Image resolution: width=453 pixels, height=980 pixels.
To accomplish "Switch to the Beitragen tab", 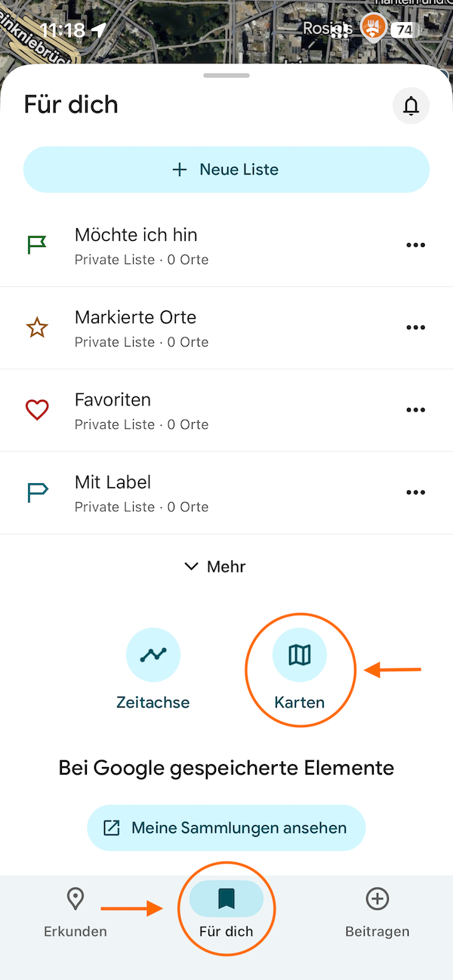I will tap(377, 911).
